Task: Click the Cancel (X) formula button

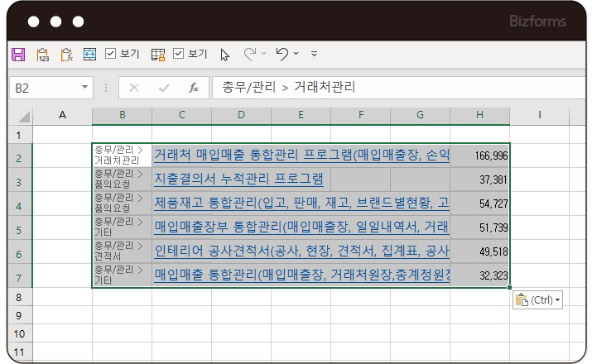Action: click(133, 88)
